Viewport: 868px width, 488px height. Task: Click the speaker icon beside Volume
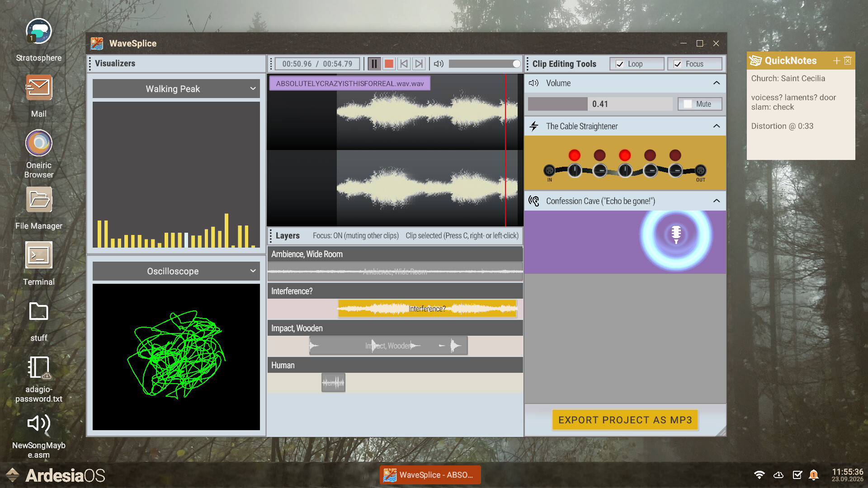point(534,83)
